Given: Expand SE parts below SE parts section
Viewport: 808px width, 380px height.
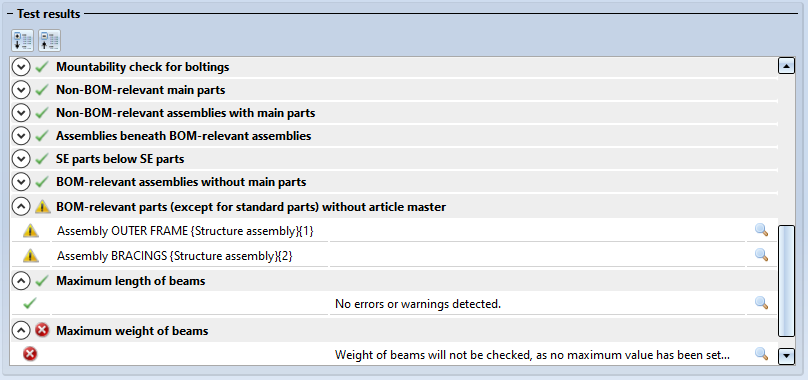Looking at the screenshot, I should pos(21,159).
